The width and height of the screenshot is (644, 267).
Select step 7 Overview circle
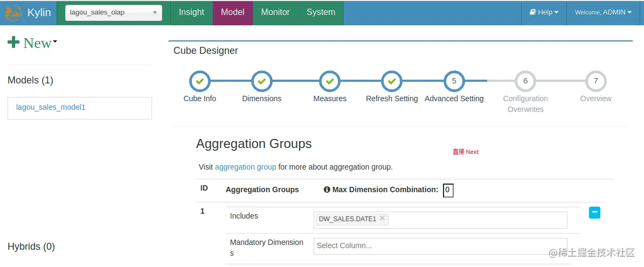pos(595,81)
